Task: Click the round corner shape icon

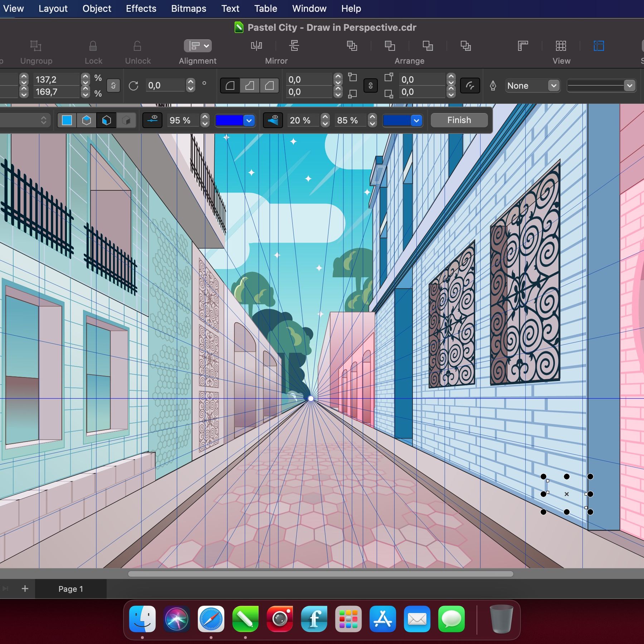Action: point(230,86)
